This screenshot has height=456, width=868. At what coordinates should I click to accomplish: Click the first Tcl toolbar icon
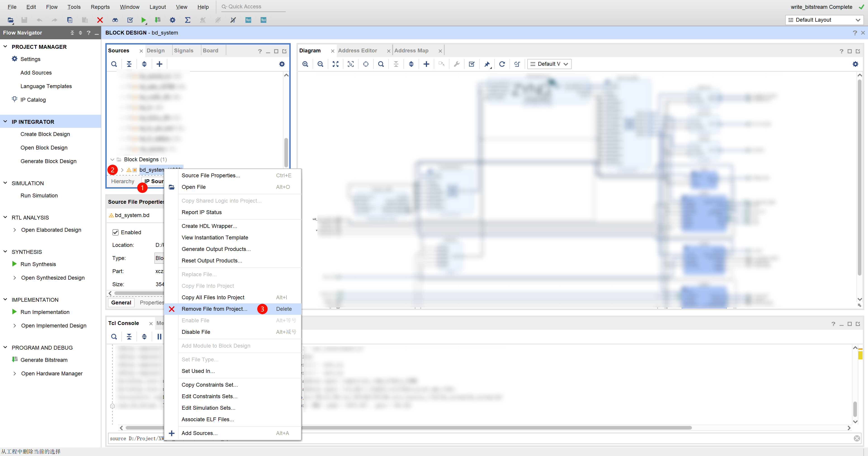click(248, 20)
